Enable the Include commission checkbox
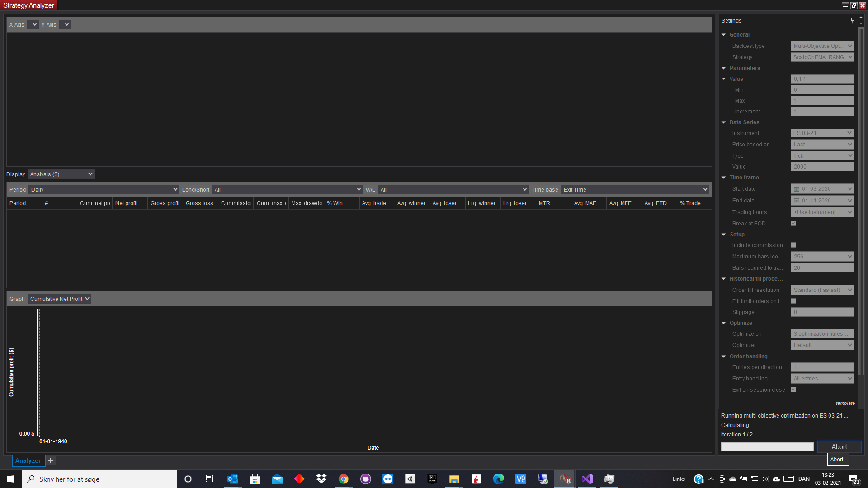This screenshot has height=488, width=868. tap(793, 245)
